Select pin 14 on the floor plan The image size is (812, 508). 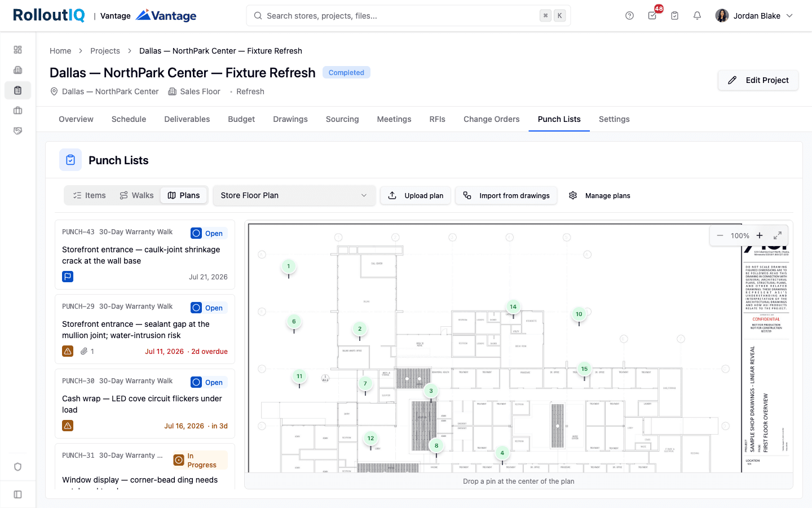coord(513,307)
